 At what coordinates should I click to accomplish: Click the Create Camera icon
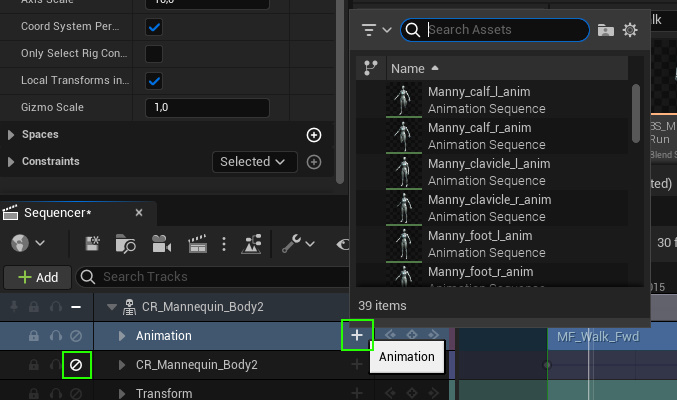[x=161, y=244]
